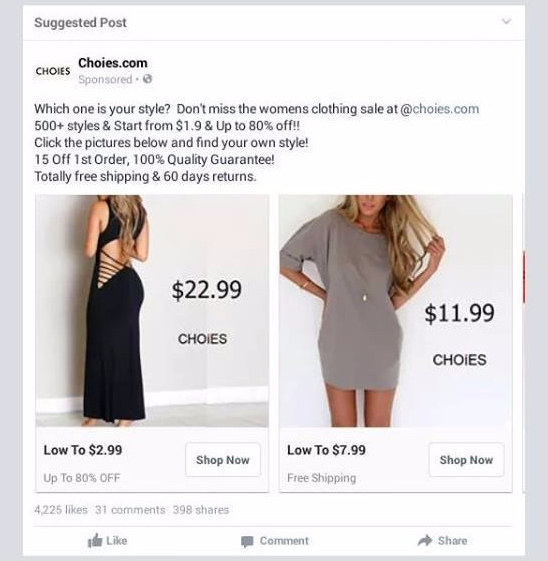548x561 pixels.
Task: Click Shop Now for Low To $7.99
Action: coord(466,460)
